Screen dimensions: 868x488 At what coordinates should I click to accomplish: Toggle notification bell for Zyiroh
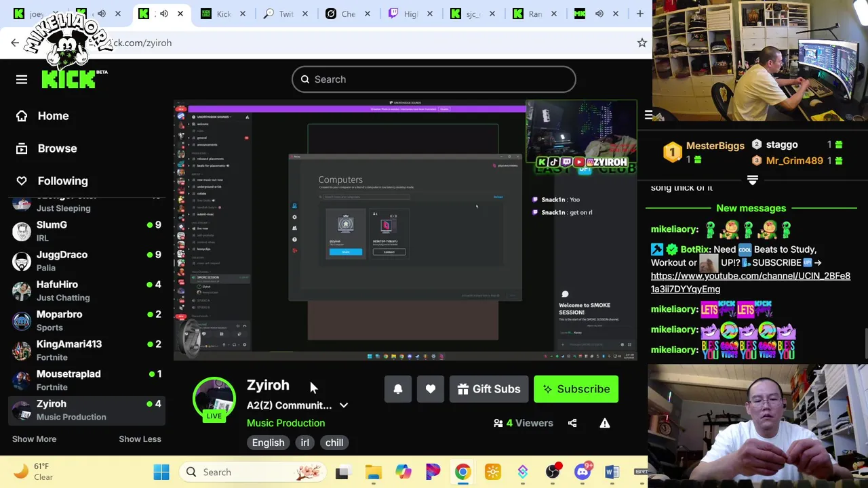pyautogui.click(x=398, y=389)
